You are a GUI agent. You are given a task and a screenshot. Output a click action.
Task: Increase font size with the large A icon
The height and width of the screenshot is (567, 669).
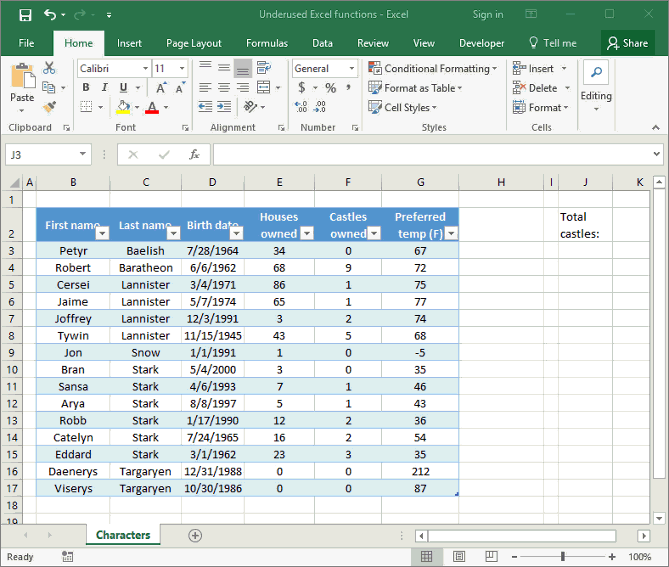tap(161, 88)
